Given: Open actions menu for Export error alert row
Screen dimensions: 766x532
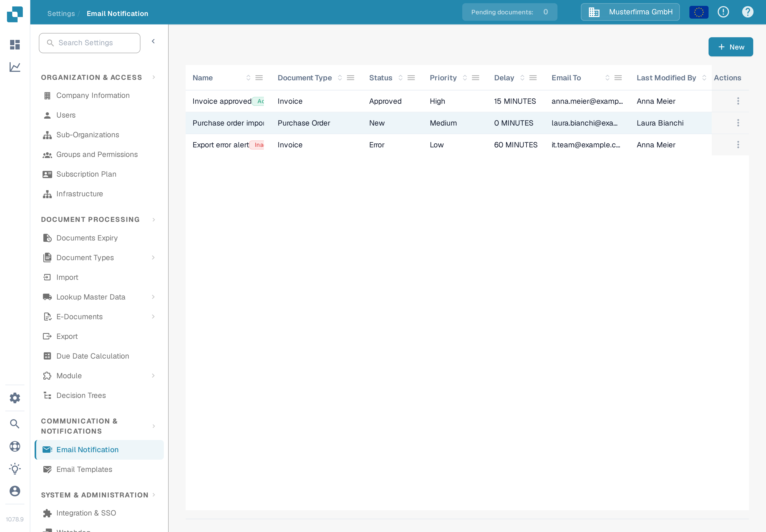Looking at the screenshot, I should click(x=738, y=145).
